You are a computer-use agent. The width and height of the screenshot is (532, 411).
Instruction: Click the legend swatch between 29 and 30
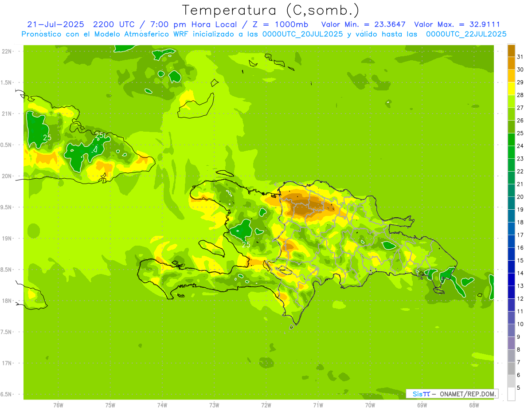click(x=511, y=76)
